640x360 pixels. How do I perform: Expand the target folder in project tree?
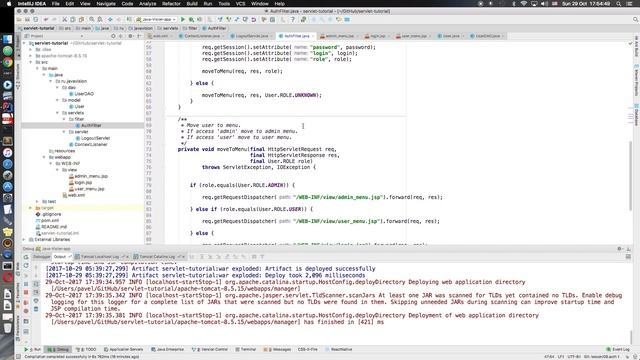point(31,208)
